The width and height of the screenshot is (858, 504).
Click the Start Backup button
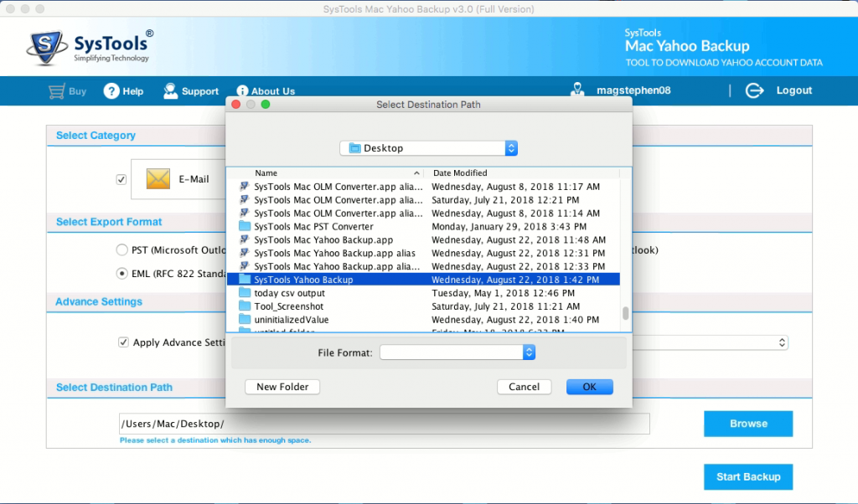[x=748, y=476]
